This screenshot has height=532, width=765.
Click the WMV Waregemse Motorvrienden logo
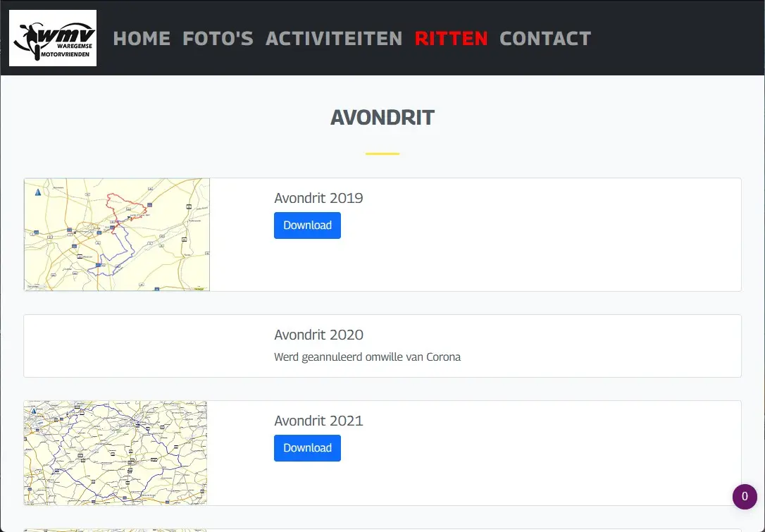pyautogui.click(x=53, y=38)
